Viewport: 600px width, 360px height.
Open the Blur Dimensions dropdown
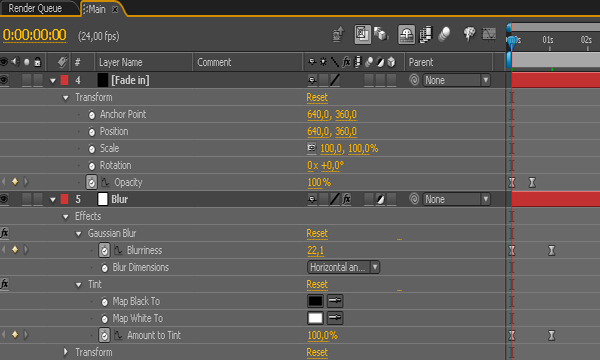click(343, 267)
